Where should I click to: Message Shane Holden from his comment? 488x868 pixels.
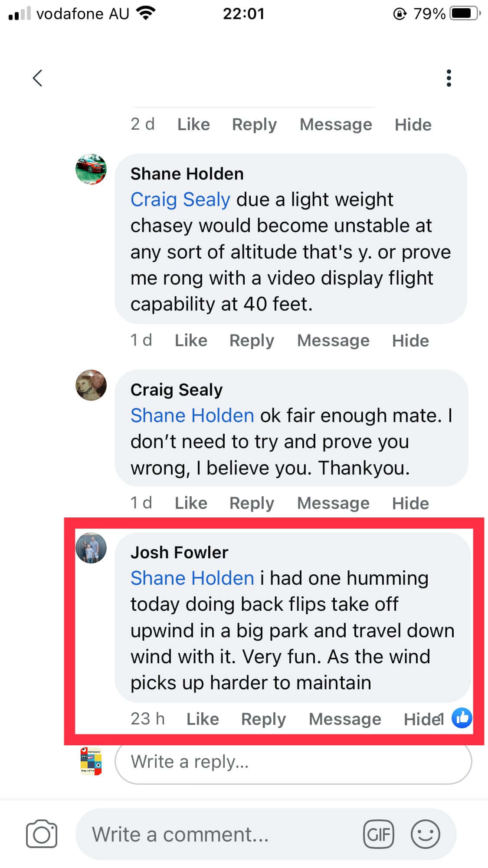(333, 341)
